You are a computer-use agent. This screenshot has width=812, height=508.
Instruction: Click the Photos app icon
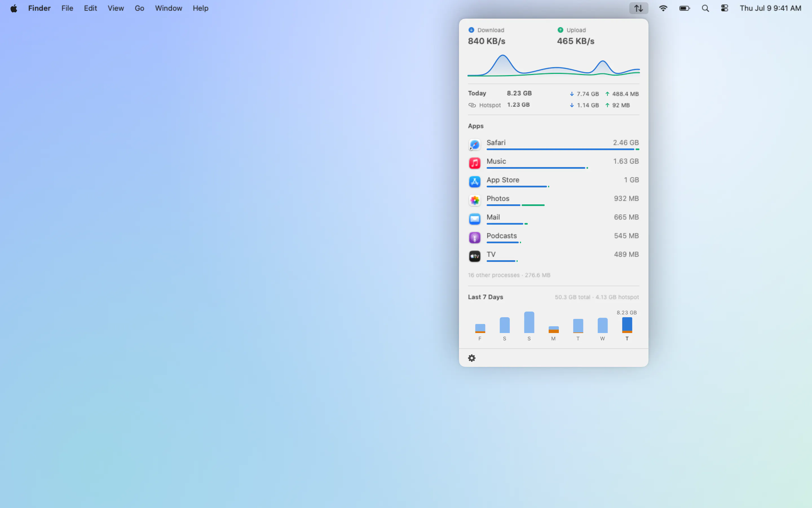475,201
